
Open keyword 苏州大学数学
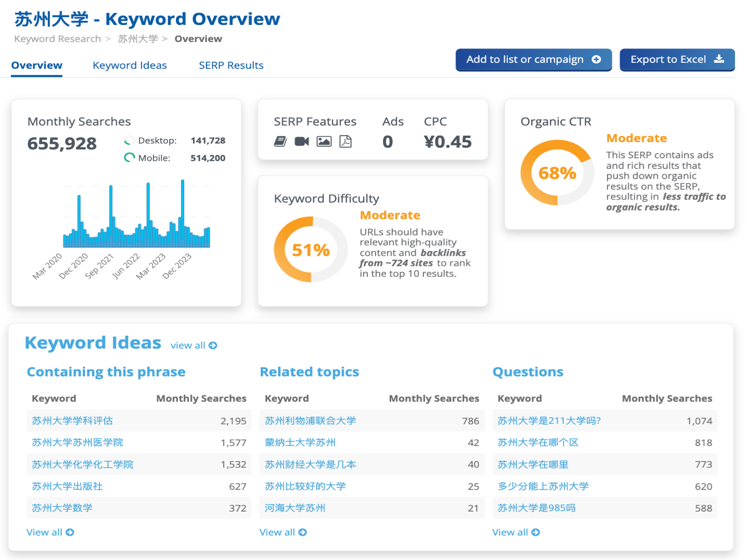pos(62,508)
